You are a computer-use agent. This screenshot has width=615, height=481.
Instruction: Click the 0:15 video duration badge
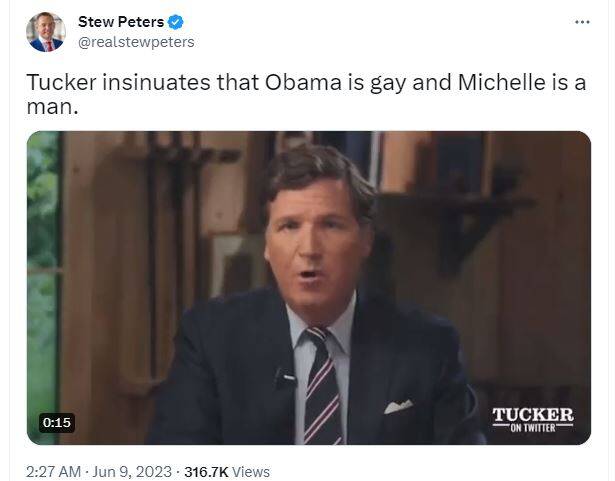(x=57, y=423)
